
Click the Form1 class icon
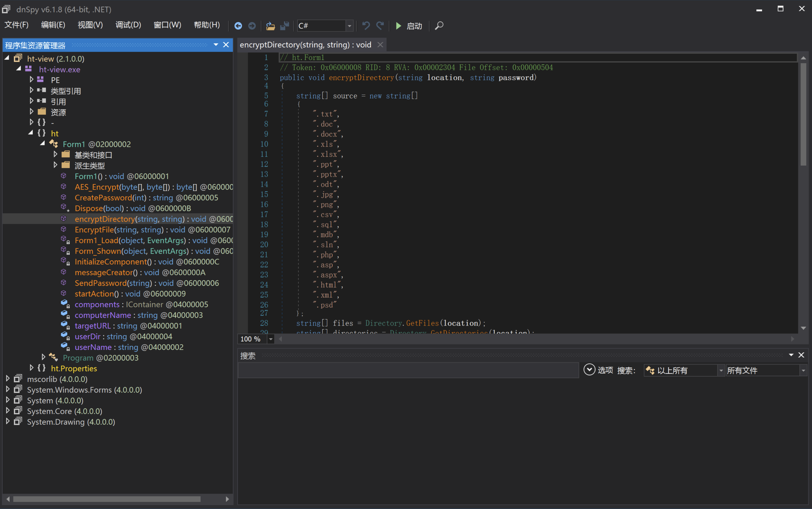click(53, 144)
